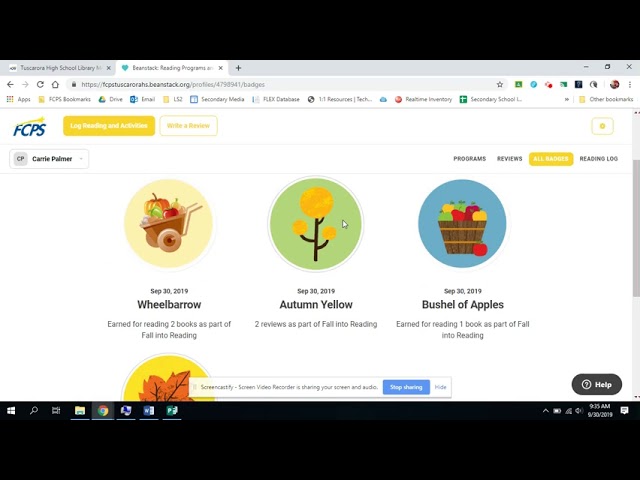
Task: Click Log Reading and Activities button
Action: point(109,126)
